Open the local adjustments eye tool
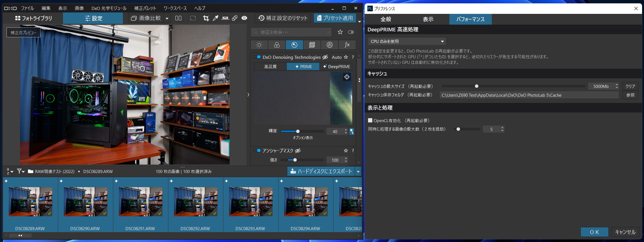Screen dimensions: 644x242 tap(244, 18)
